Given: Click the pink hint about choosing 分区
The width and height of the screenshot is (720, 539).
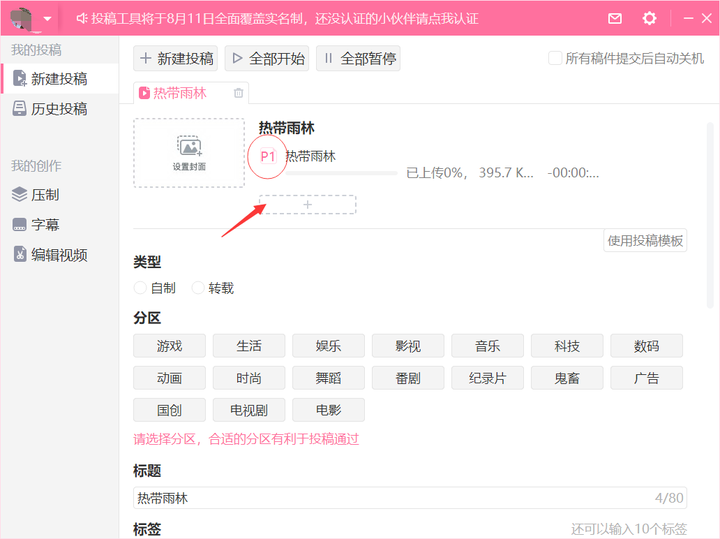Looking at the screenshot, I should (246, 439).
